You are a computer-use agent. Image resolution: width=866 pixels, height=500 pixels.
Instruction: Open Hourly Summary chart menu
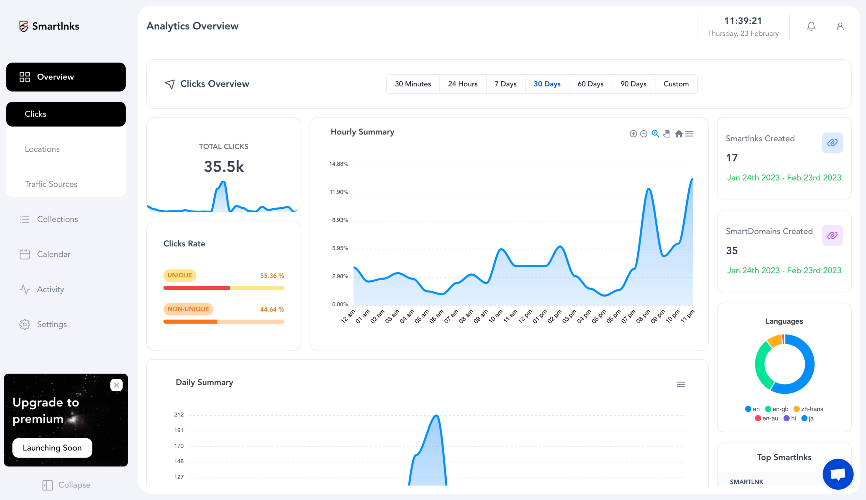tap(689, 134)
